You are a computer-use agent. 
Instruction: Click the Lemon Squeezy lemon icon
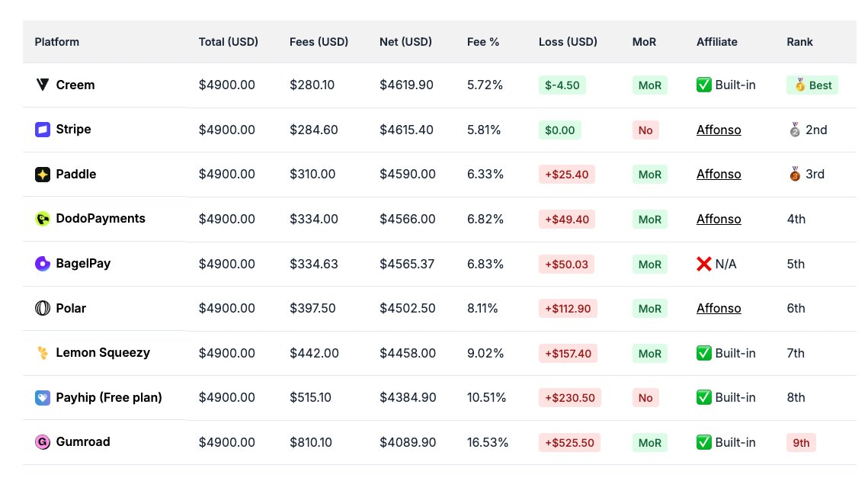coord(42,353)
